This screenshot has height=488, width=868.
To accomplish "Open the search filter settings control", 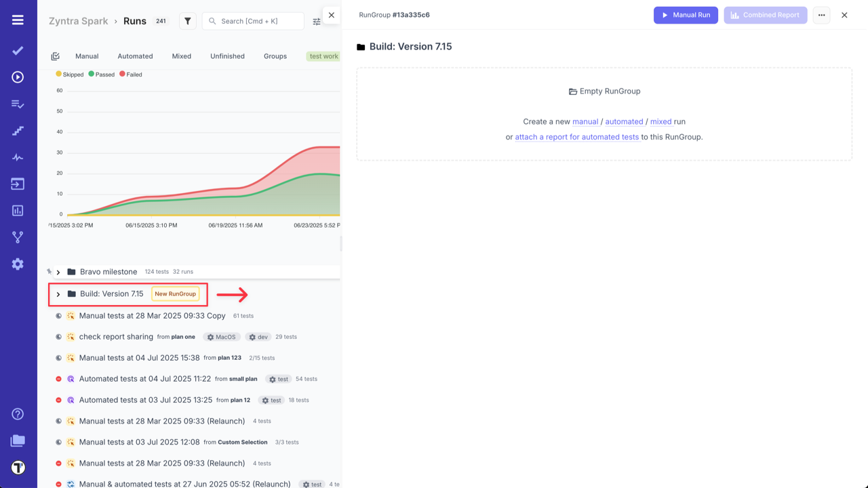I will [316, 21].
